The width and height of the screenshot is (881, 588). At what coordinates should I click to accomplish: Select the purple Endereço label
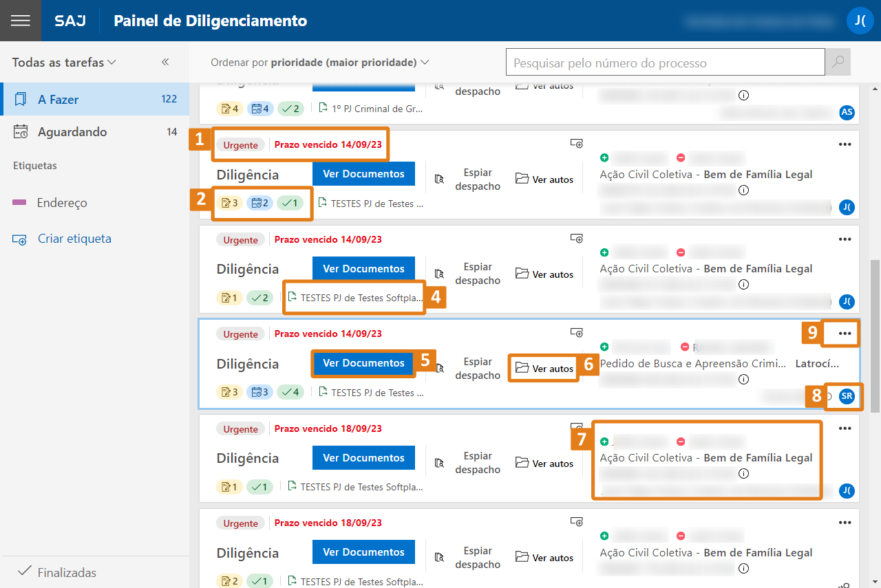(x=61, y=203)
